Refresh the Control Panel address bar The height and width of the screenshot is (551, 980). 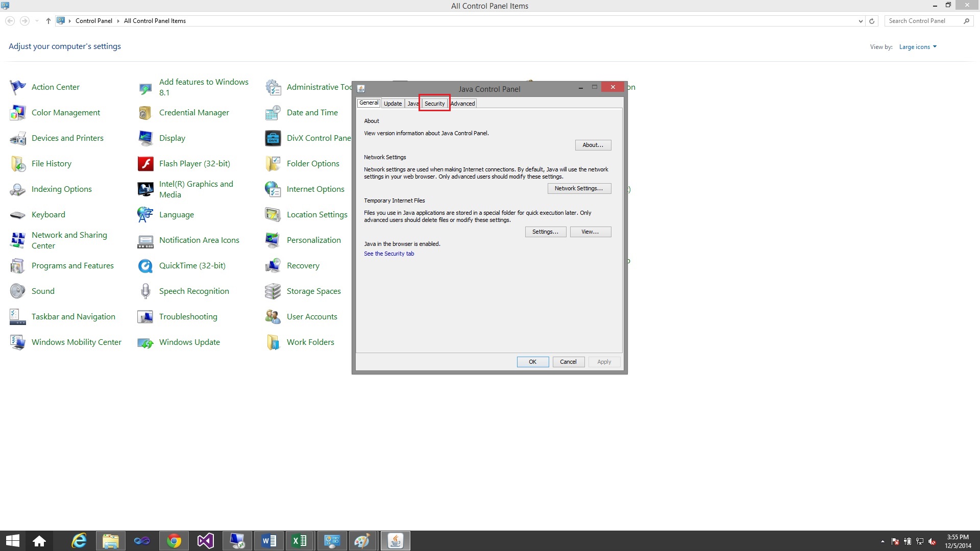[x=872, y=21]
